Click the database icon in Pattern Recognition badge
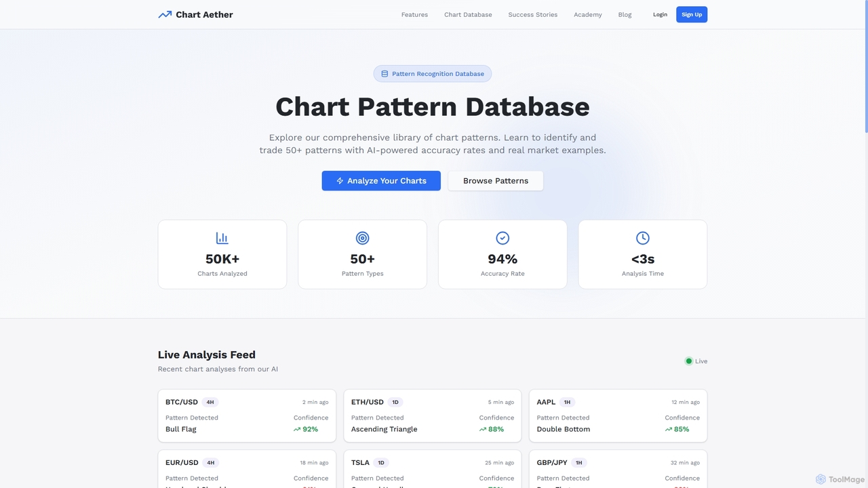This screenshot has width=868, height=488. point(384,74)
